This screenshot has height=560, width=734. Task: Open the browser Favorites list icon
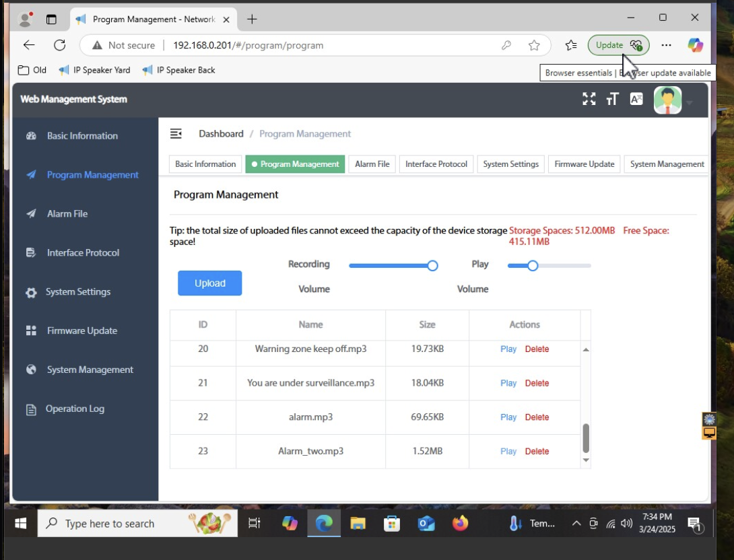coord(571,45)
